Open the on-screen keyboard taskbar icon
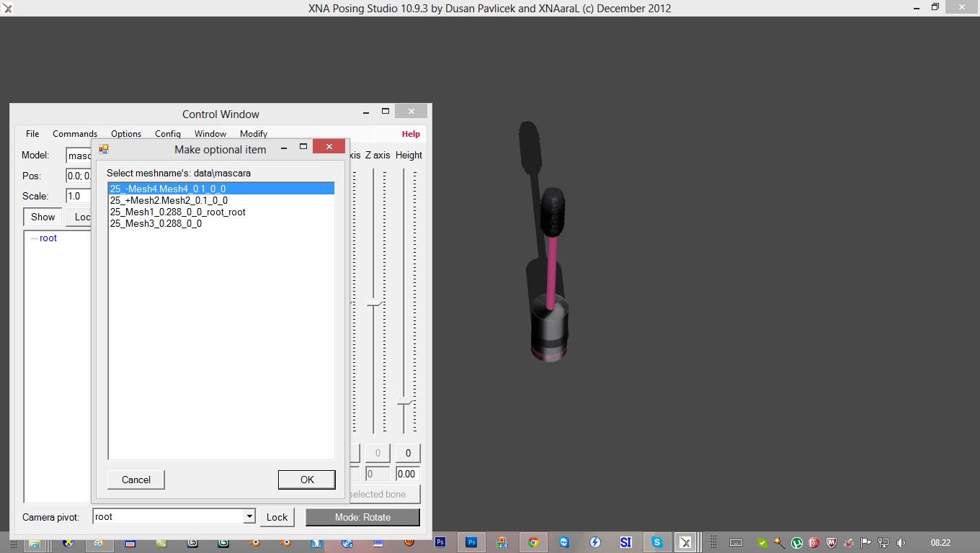The height and width of the screenshot is (553, 980). click(736, 543)
